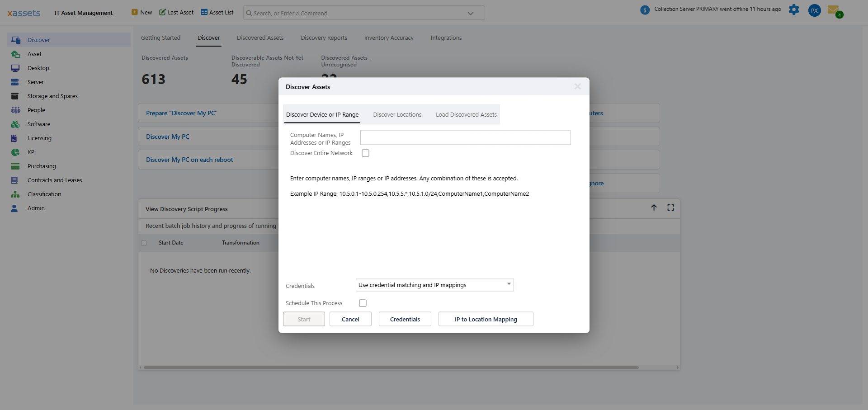Screen dimensions: 868x410
Task: Close the Discover Assets dialog
Action: (x=577, y=86)
